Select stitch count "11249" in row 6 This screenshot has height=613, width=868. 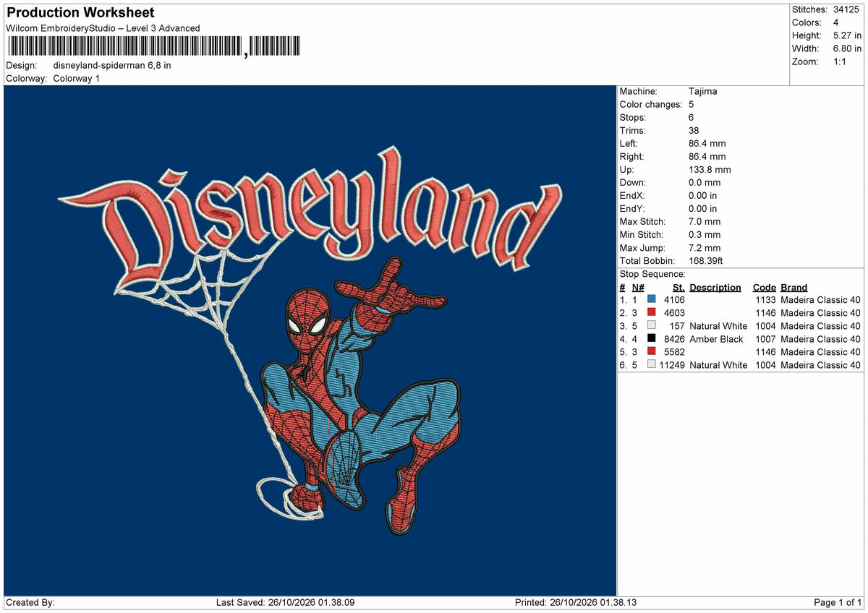(672, 365)
